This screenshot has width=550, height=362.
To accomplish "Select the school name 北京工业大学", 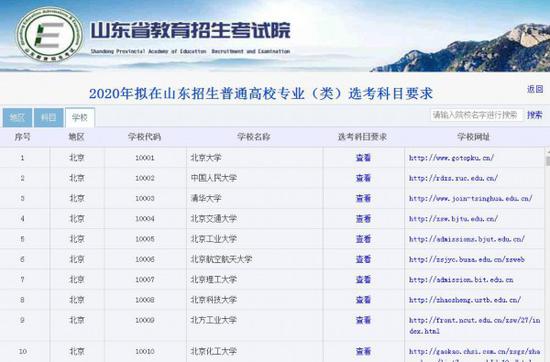I will coord(214,239).
